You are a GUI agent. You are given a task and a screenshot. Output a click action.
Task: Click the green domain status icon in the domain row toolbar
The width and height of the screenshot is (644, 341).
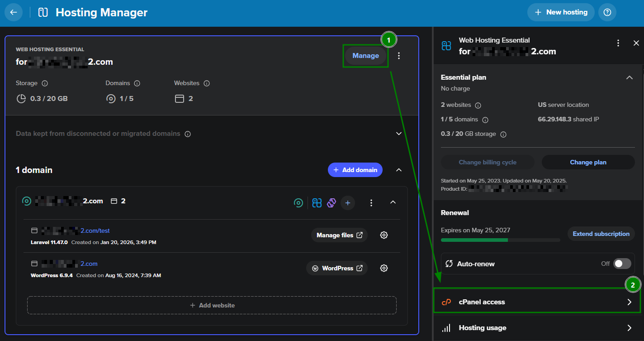(298, 203)
